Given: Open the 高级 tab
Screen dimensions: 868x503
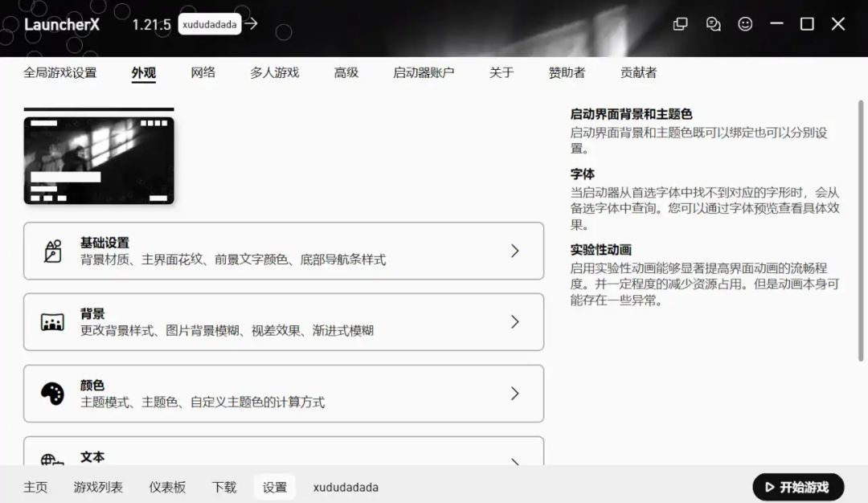Looking at the screenshot, I should [346, 72].
